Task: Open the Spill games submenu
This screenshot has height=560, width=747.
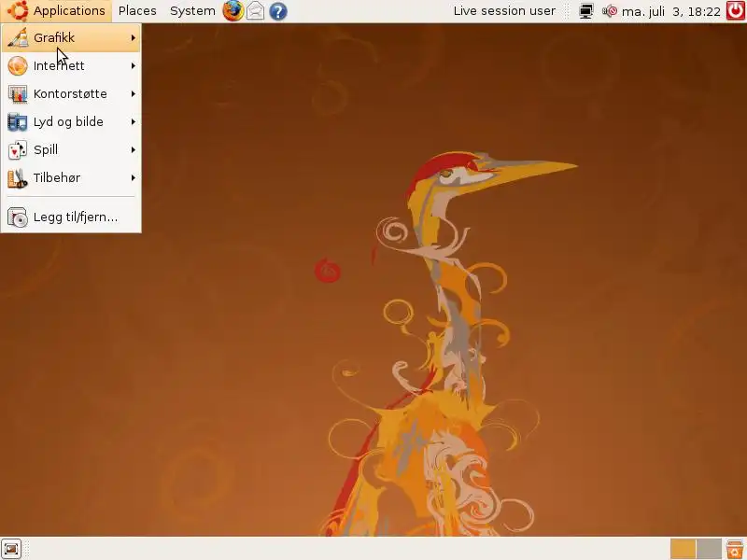Action: click(x=71, y=150)
